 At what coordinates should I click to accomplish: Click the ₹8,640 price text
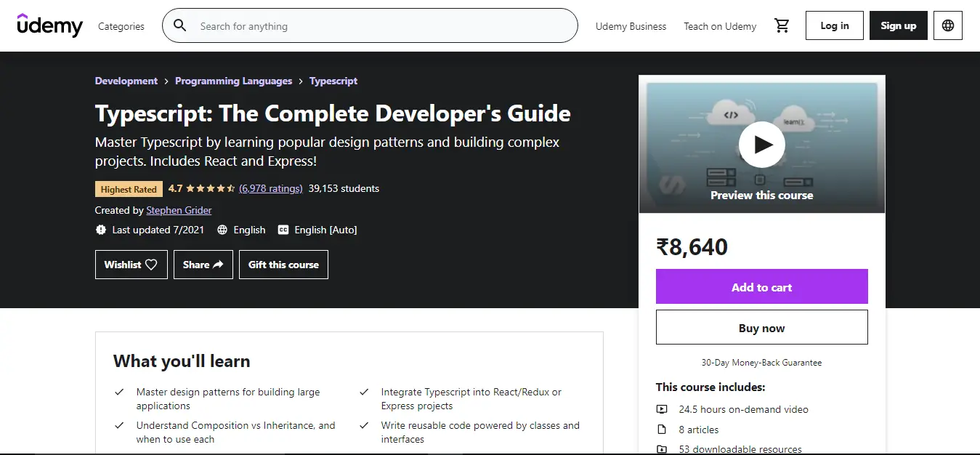[692, 247]
